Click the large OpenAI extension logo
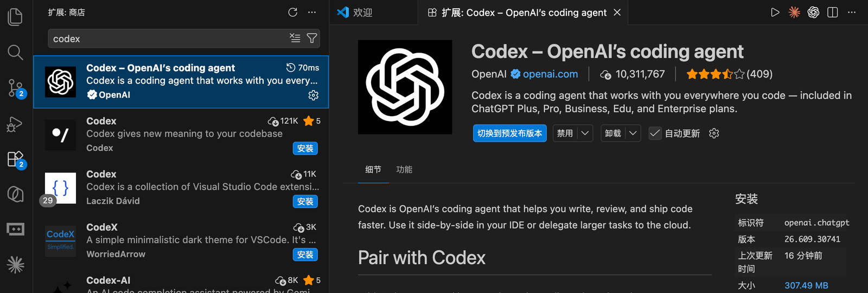Image resolution: width=868 pixels, height=293 pixels. (405, 87)
